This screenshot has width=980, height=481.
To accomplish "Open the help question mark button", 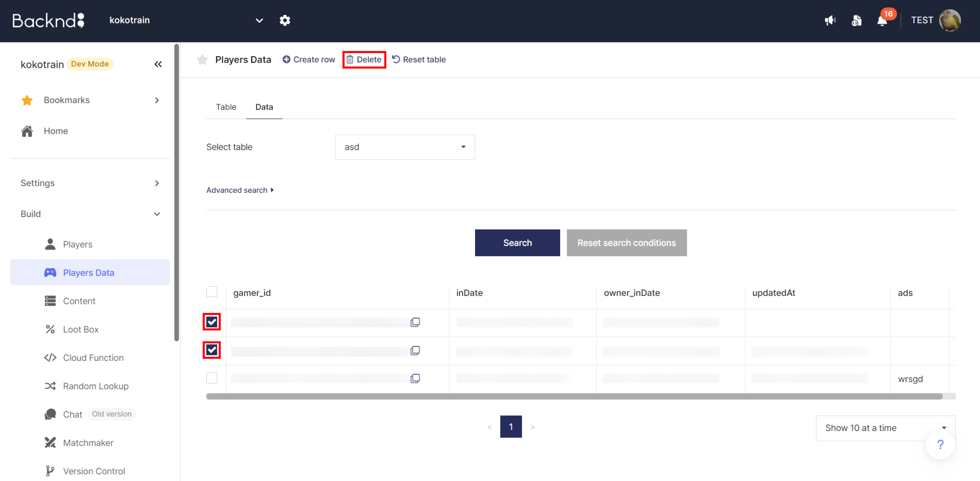I will point(940,444).
